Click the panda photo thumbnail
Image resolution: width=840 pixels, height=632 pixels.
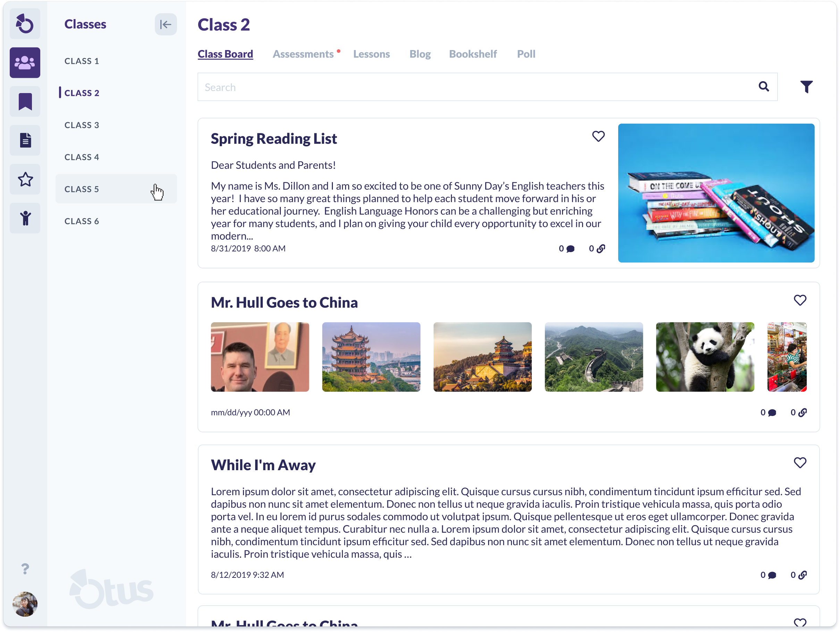pyautogui.click(x=705, y=357)
